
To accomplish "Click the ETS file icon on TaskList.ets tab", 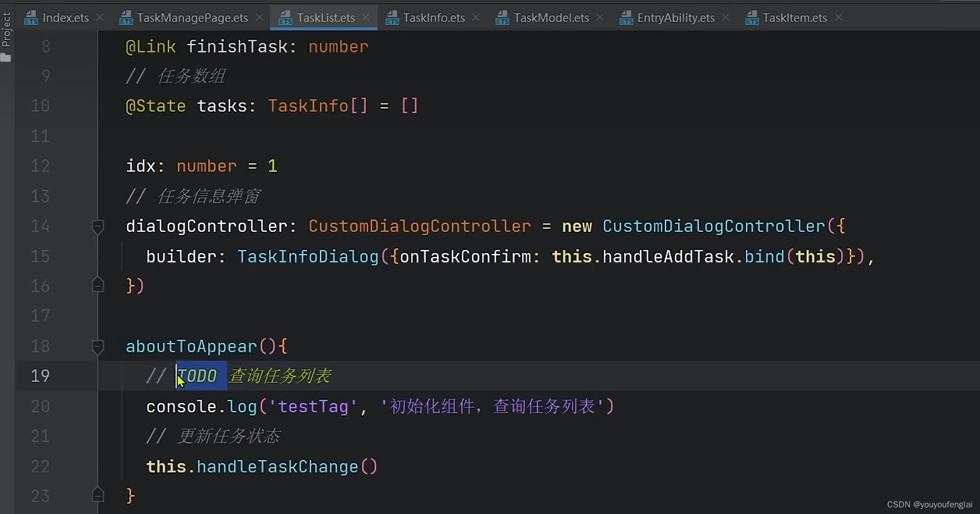I will coord(285,18).
